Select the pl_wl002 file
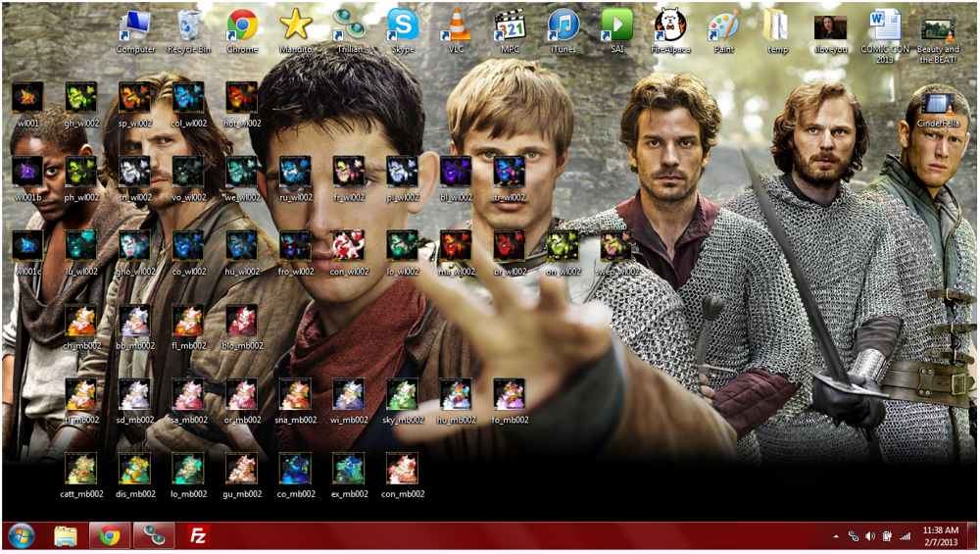The image size is (980, 554). coord(403,179)
